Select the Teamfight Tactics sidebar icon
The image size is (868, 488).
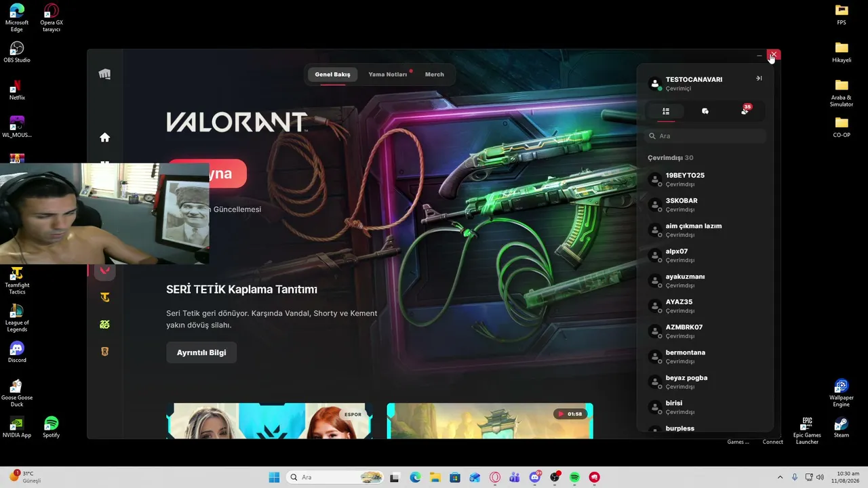pos(104,297)
